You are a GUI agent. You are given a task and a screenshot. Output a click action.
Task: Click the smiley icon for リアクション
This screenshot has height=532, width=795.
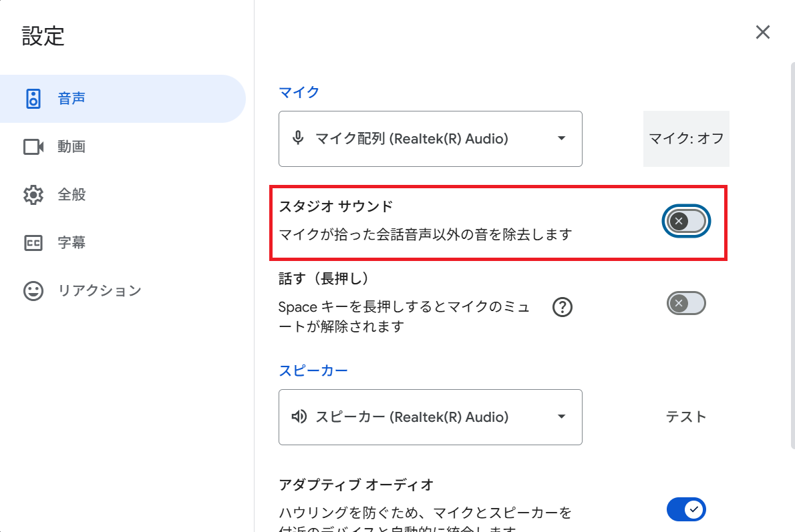[x=33, y=291]
